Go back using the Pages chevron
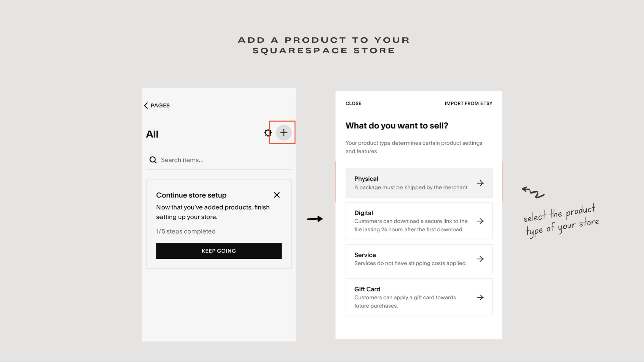This screenshot has width=644, height=362. coord(146,105)
